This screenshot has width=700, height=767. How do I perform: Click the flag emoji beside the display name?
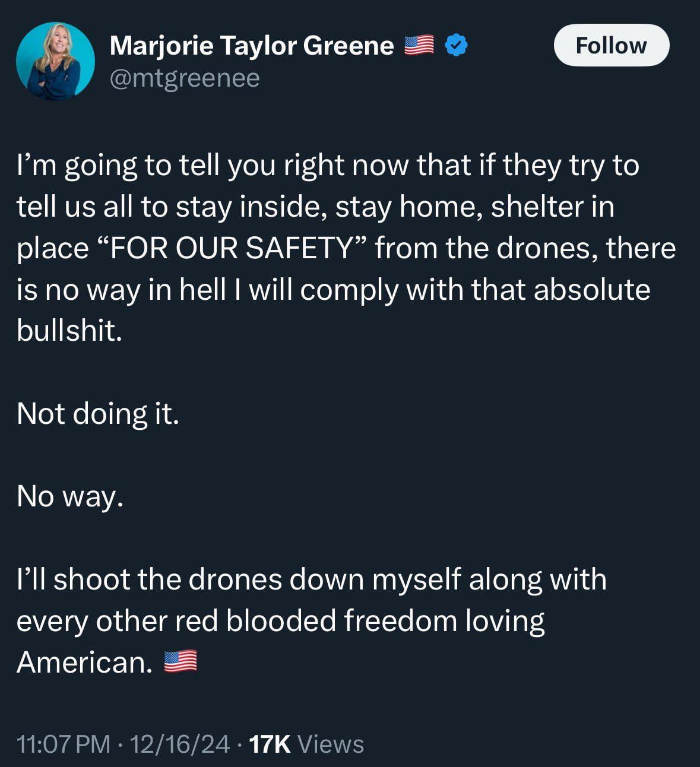pyautogui.click(x=419, y=46)
